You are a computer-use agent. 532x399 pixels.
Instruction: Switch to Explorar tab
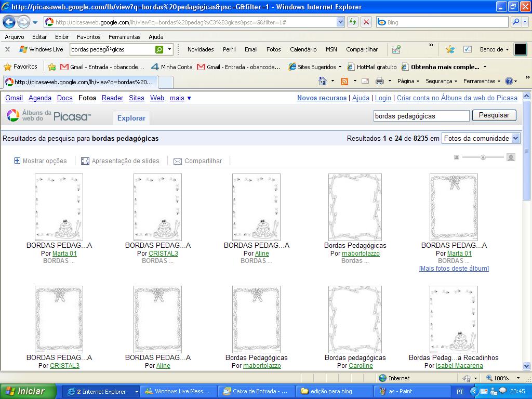coord(131,118)
